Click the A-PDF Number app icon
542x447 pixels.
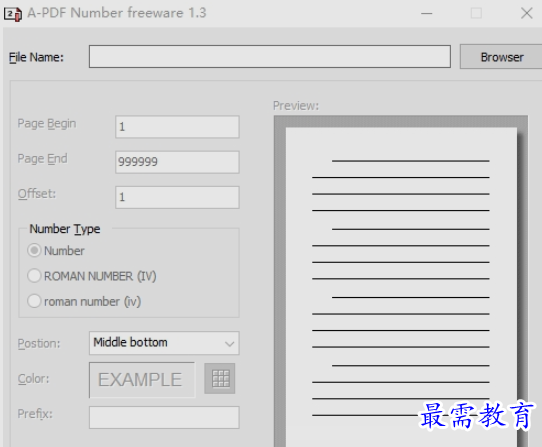click(x=12, y=14)
